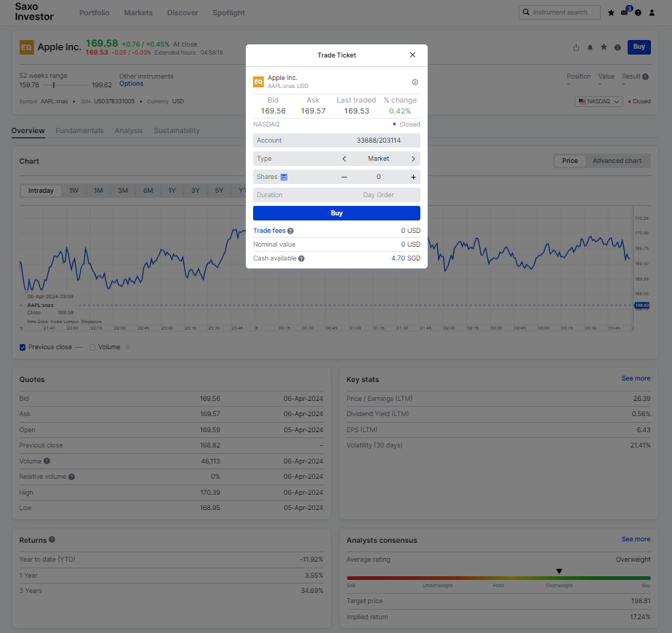This screenshot has height=633, width=672.
Task: Show Volume help icon in Quotes
Action: pos(47,461)
